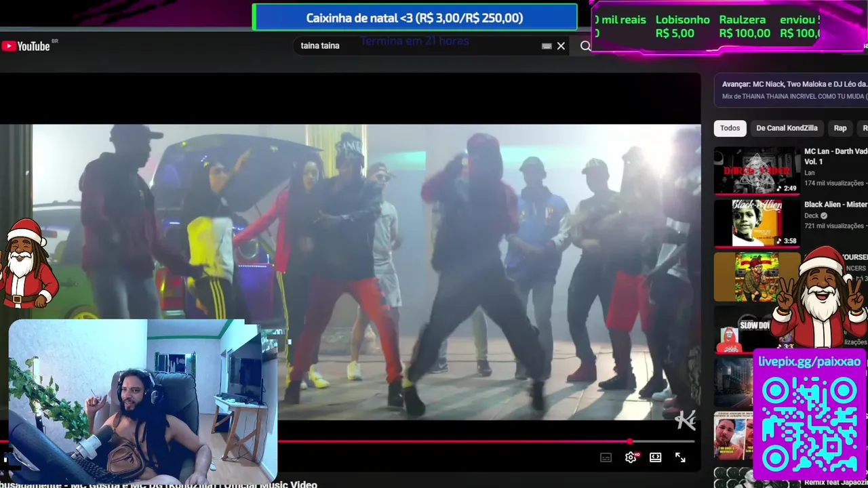This screenshot has height=488, width=868.
Task: Toggle subtitles/closed captions in the player
Action: tap(606, 457)
